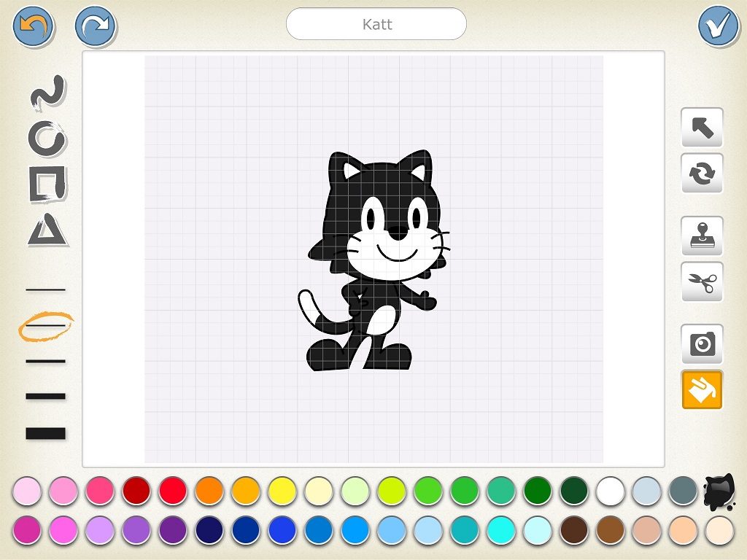Pick the white color swatch

point(611,491)
